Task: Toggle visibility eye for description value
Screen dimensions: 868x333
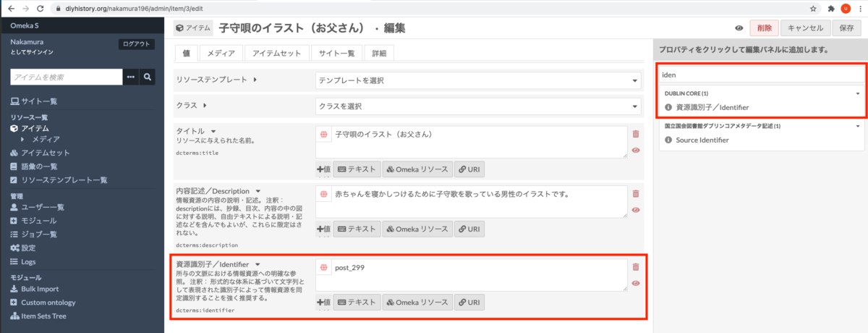Action: [x=636, y=210]
